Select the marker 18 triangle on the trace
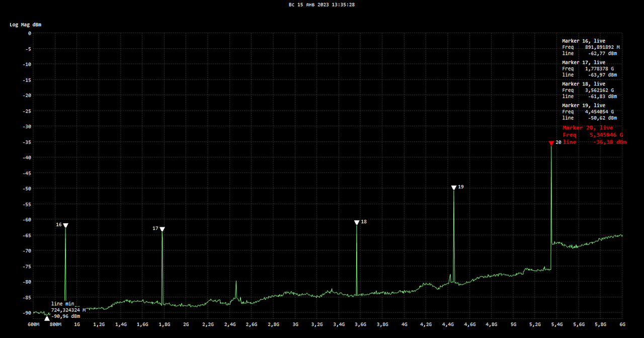 [357, 222]
